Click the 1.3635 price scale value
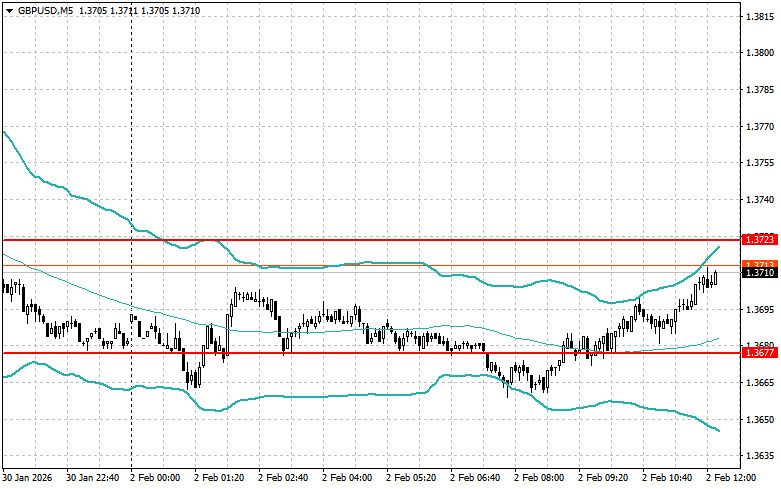Image resolution: width=781 pixels, height=489 pixels. coord(760,456)
